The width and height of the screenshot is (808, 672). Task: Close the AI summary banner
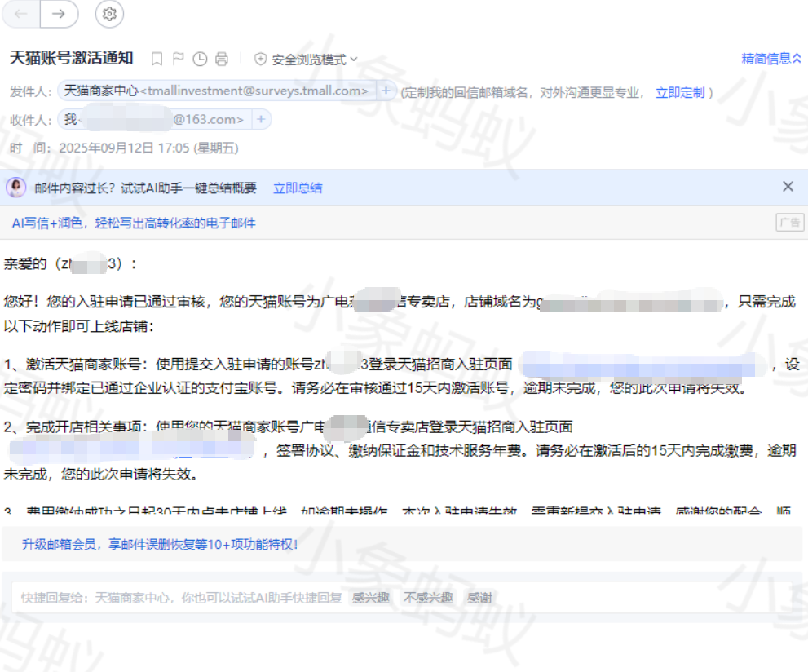tap(788, 187)
